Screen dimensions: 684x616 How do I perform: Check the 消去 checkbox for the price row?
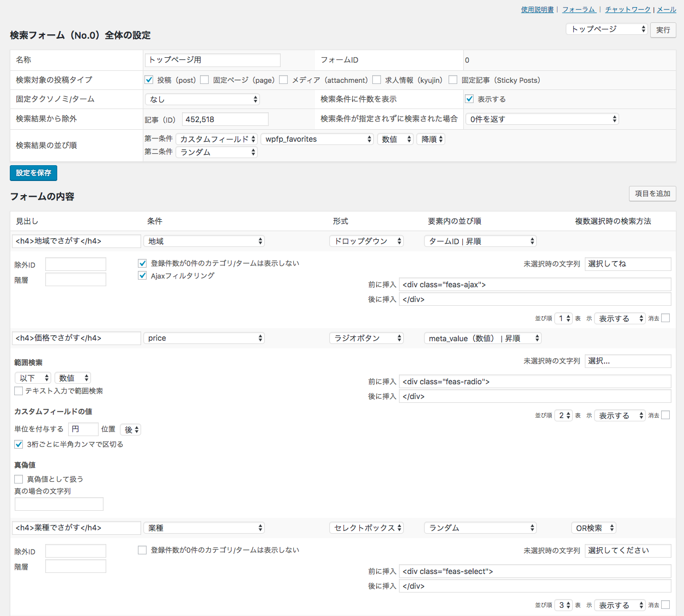click(665, 415)
